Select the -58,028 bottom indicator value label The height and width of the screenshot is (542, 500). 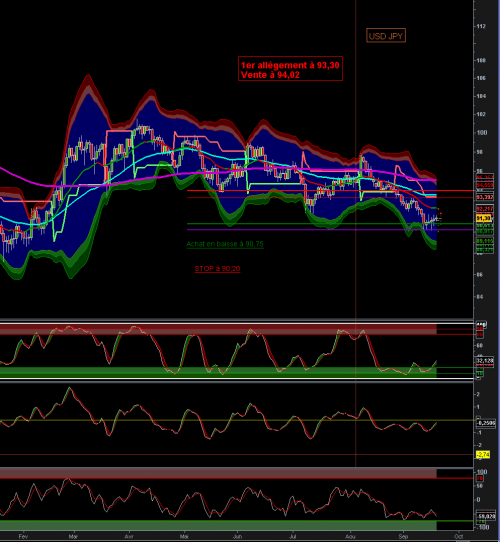click(486, 516)
